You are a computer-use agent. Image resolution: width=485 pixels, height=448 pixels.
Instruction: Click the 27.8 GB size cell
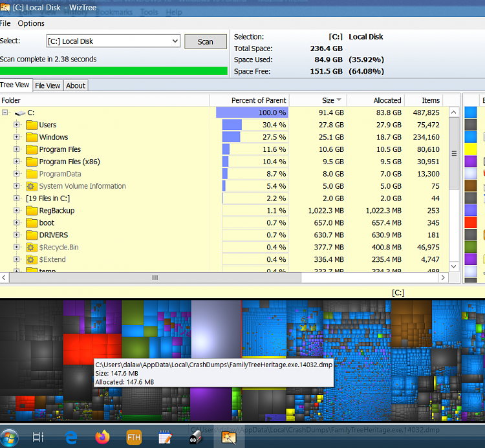(x=331, y=125)
